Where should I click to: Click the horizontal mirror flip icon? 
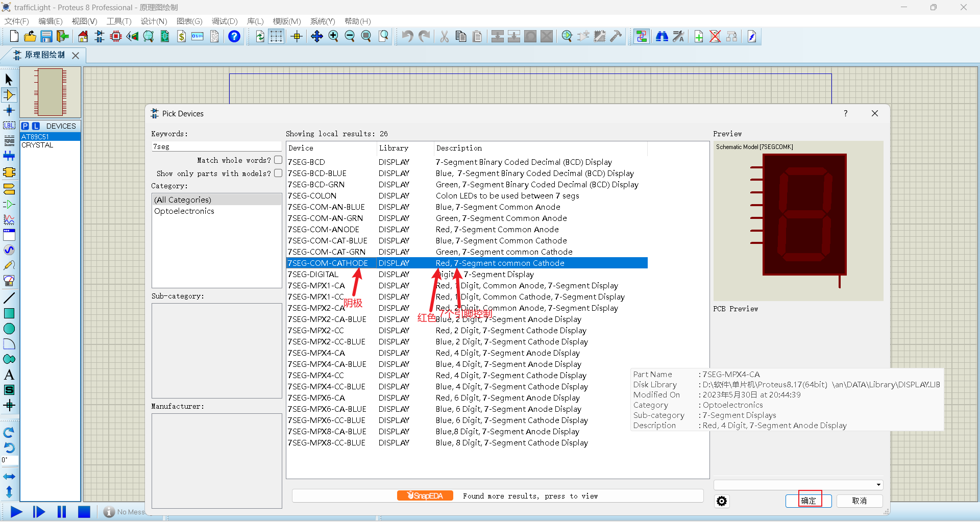point(9,477)
